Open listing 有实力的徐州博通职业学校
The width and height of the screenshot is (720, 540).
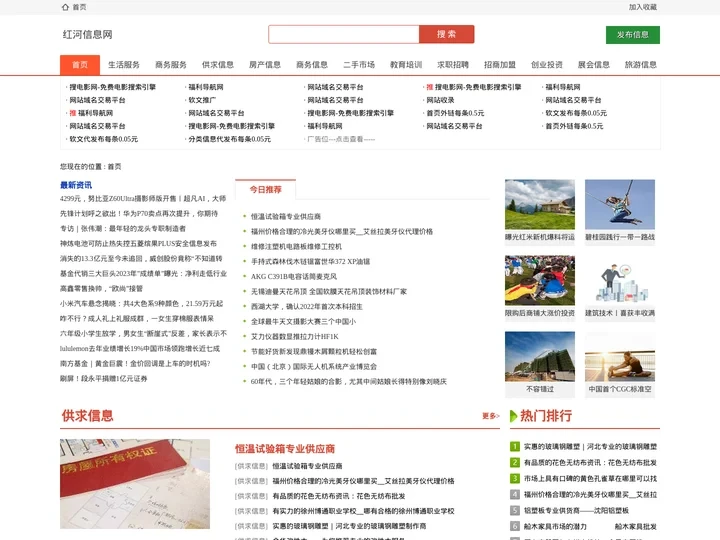click(363, 511)
